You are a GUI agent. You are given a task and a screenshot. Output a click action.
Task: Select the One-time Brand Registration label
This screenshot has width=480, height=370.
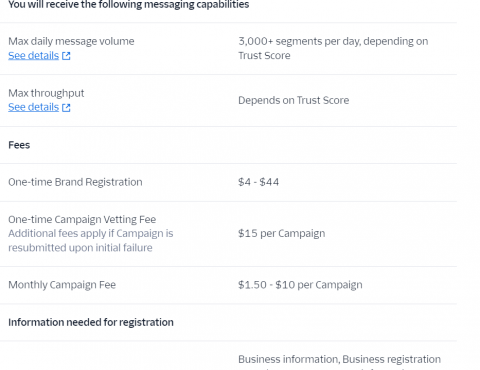[x=75, y=182]
